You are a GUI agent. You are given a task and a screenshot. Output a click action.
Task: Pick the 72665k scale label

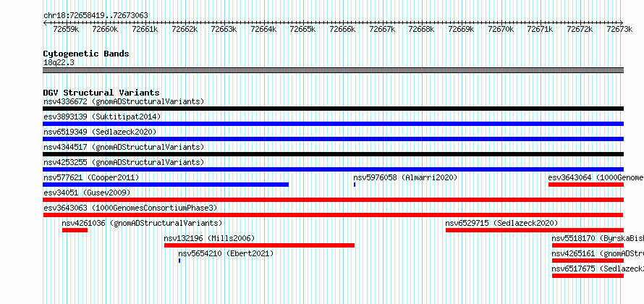pyautogui.click(x=302, y=29)
